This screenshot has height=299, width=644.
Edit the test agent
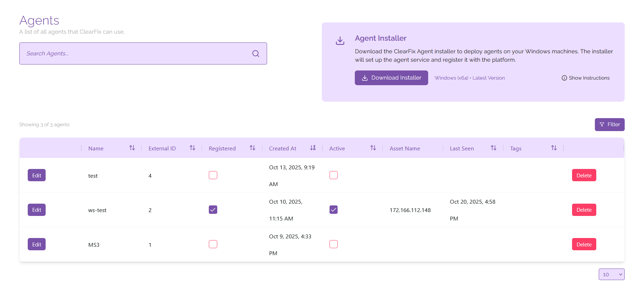[x=36, y=175]
